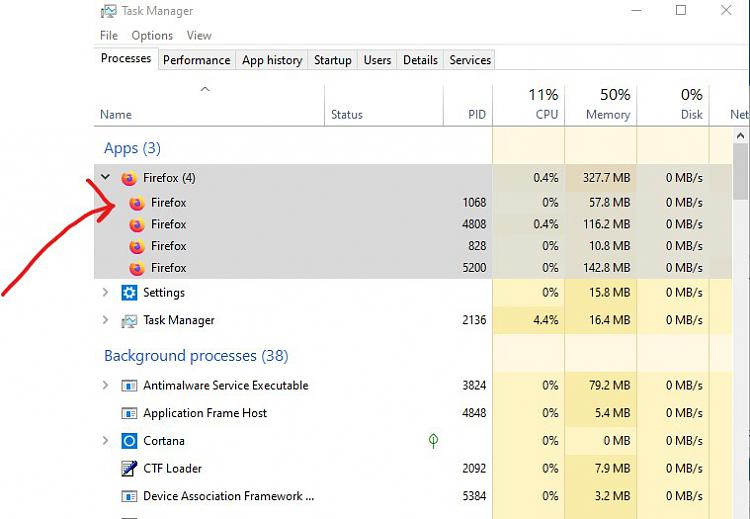
Task: Click the 4.4% CPU value for Task Manager
Action: [545, 320]
